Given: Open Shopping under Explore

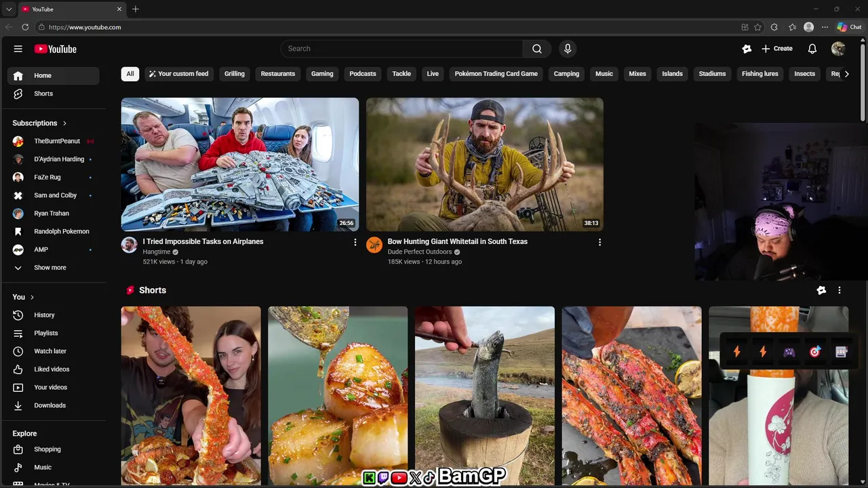Looking at the screenshot, I should (54, 449).
